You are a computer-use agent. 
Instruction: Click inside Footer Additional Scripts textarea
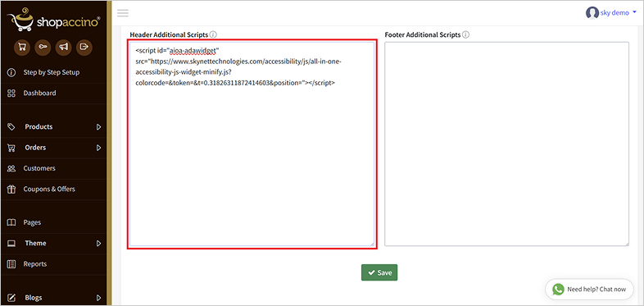coord(506,144)
